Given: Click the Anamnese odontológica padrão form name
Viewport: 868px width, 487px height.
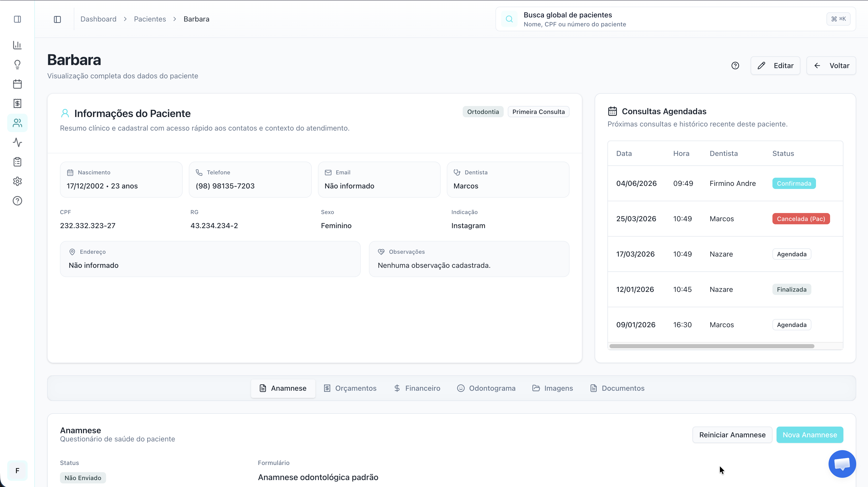Looking at the screenshot, I should (x=318, y=477).
